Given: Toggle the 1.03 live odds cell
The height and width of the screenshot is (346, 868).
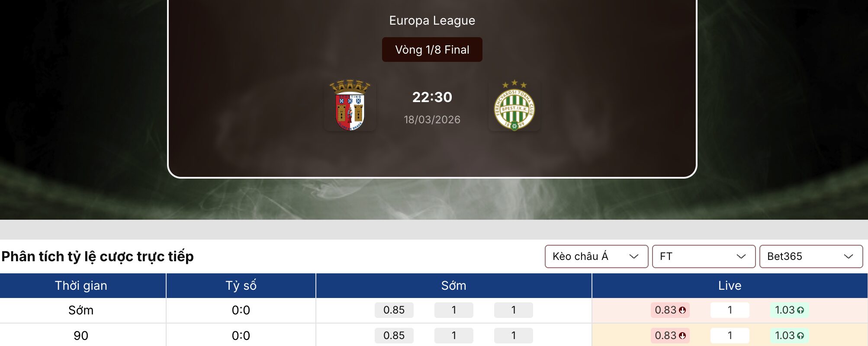Looking at the screenshot, I should (788, 310).
